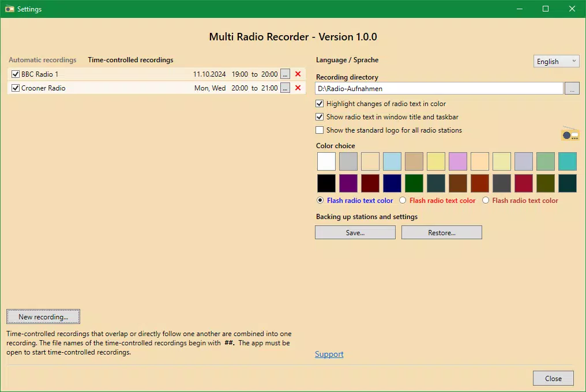This screenshot has width=586, height=392.
Task: Click the New recording... button
Action: pos(43,316)
